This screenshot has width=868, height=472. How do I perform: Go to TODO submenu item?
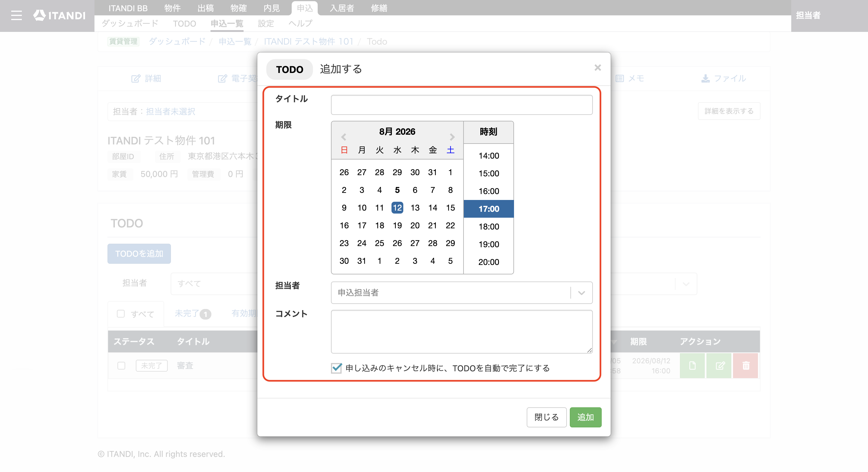[184, 23]
